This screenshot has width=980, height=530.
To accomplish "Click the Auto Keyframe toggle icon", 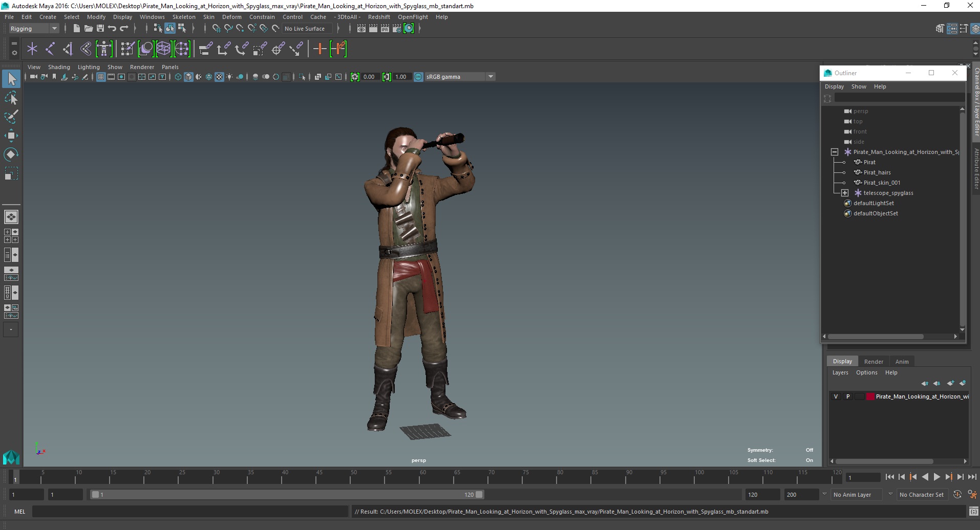I will click(x=957, y=495).
